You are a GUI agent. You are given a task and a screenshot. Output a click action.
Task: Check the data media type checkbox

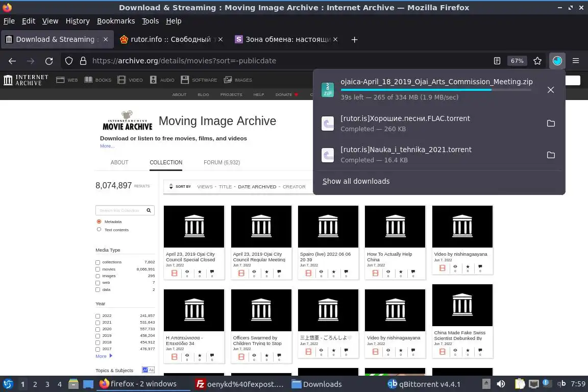click(98, 289)
